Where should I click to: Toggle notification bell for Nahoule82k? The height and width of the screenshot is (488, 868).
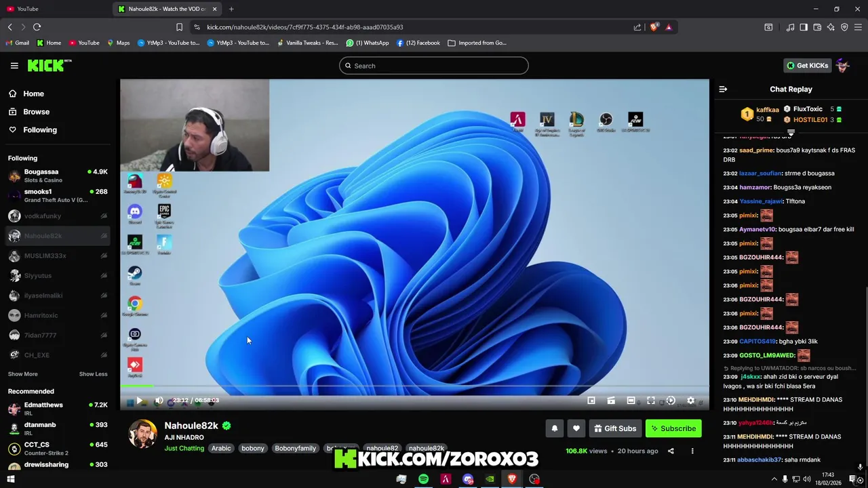tap(554, 428)
